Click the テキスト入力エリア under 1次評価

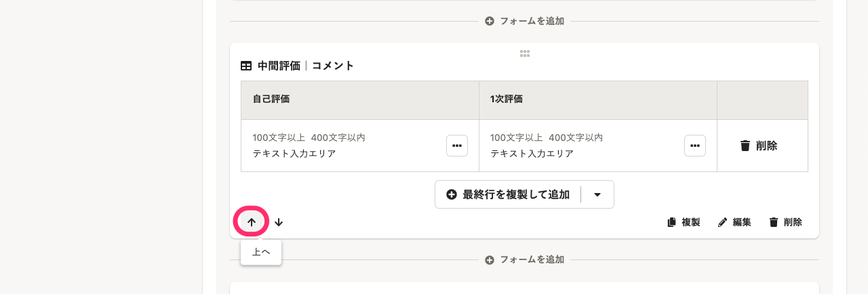click(x=532, y=154)
